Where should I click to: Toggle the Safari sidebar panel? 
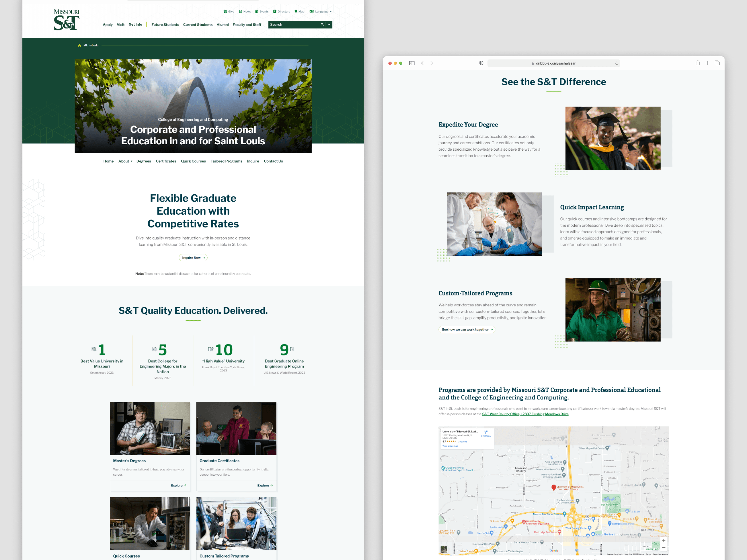point(412,63)
